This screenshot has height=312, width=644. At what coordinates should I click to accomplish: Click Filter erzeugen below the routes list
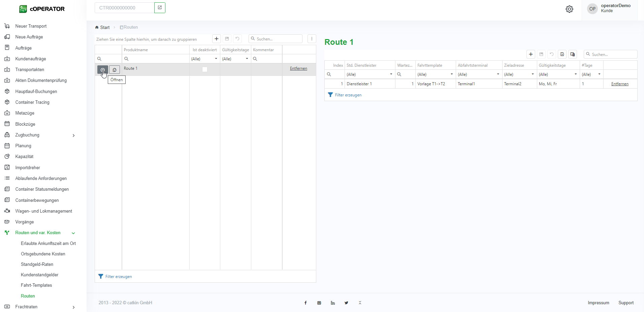coord(118,277)
